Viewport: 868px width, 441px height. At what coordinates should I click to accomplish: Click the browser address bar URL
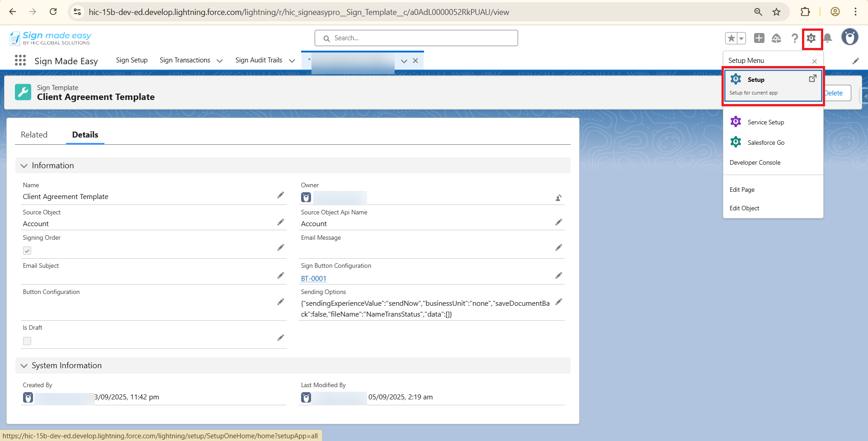click(x=299, y=12)
